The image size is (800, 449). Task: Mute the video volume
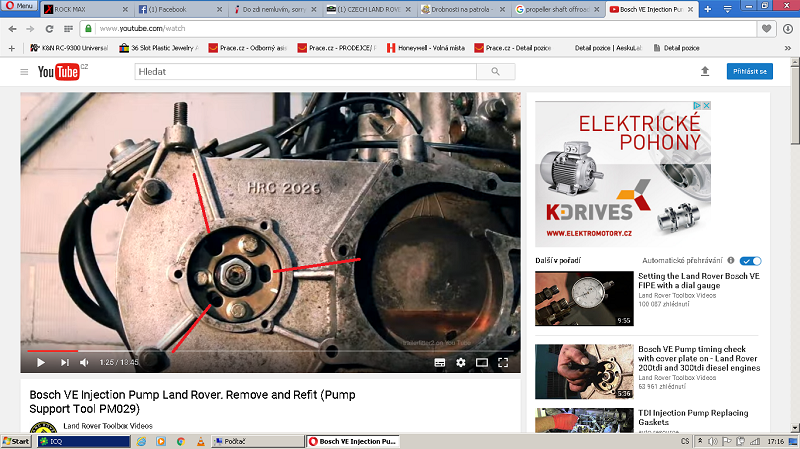(x=85, y=362)
